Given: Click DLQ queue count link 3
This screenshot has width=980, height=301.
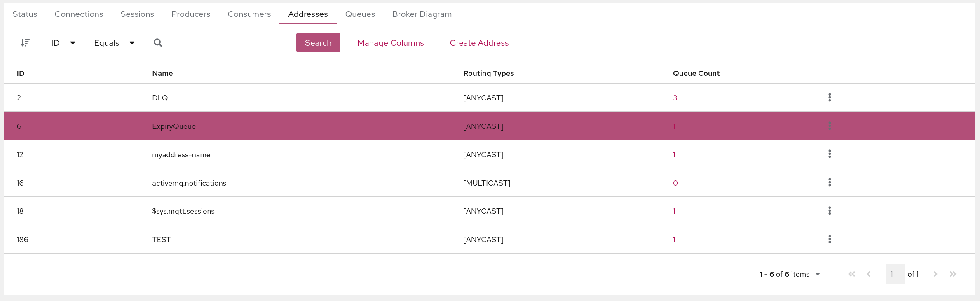Looking at the screenshot, I should point(675,98).
